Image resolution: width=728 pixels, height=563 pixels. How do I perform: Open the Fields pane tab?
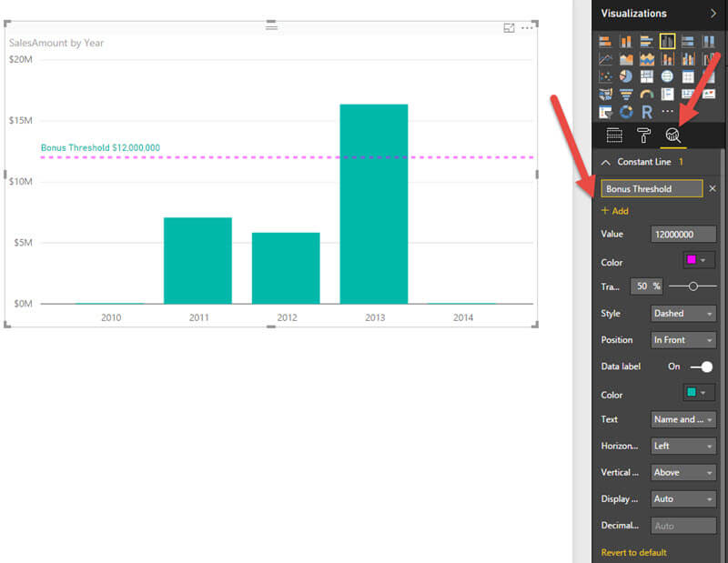614,136
